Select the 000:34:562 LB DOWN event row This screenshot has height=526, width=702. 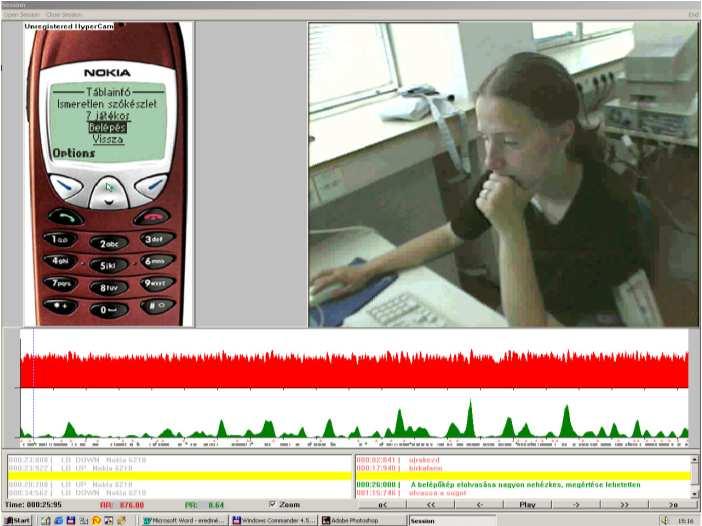click(180, 492)
